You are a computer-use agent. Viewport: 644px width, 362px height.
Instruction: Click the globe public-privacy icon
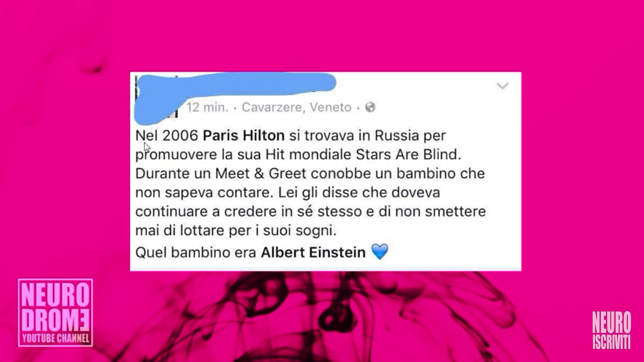tap(370, 107)
